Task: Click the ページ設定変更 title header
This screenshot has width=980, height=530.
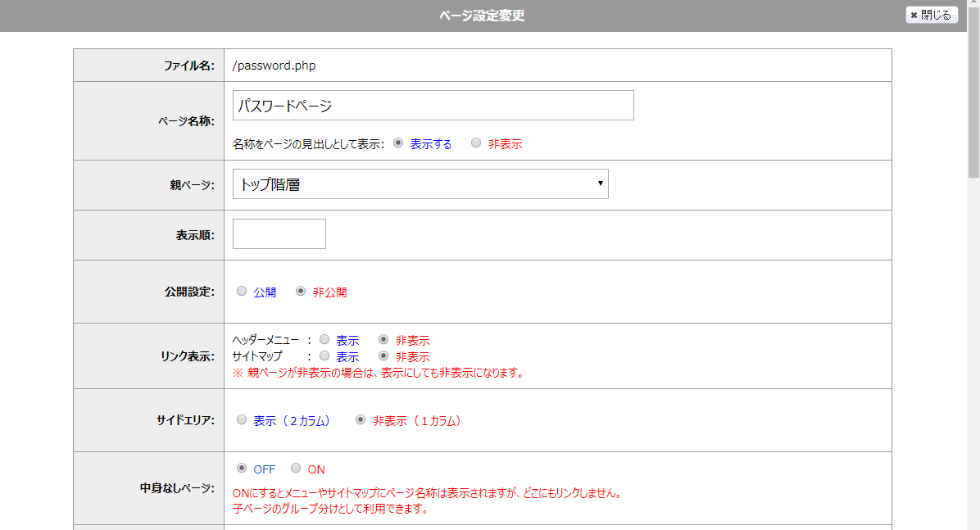Action: pos(481,16)
